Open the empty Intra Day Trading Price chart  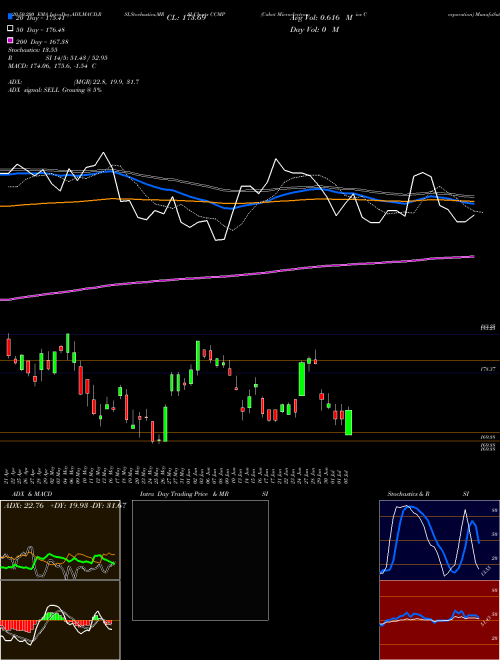click(x=200, y=560)
